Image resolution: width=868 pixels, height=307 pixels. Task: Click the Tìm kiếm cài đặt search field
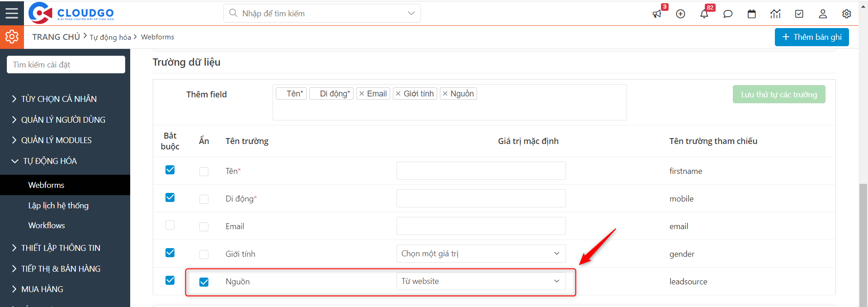pyautogui.click(x=66, y=65)
